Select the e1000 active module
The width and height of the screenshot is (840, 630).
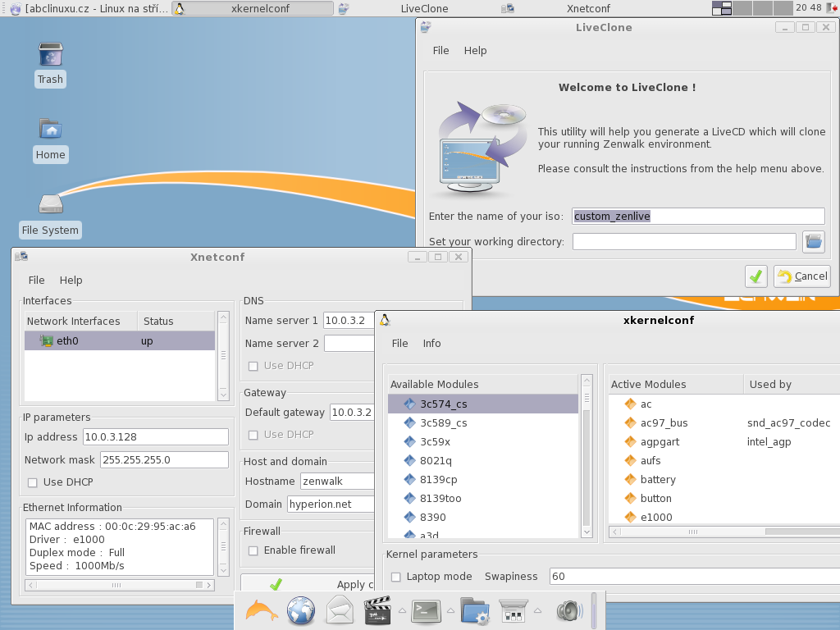click(724, 517)
